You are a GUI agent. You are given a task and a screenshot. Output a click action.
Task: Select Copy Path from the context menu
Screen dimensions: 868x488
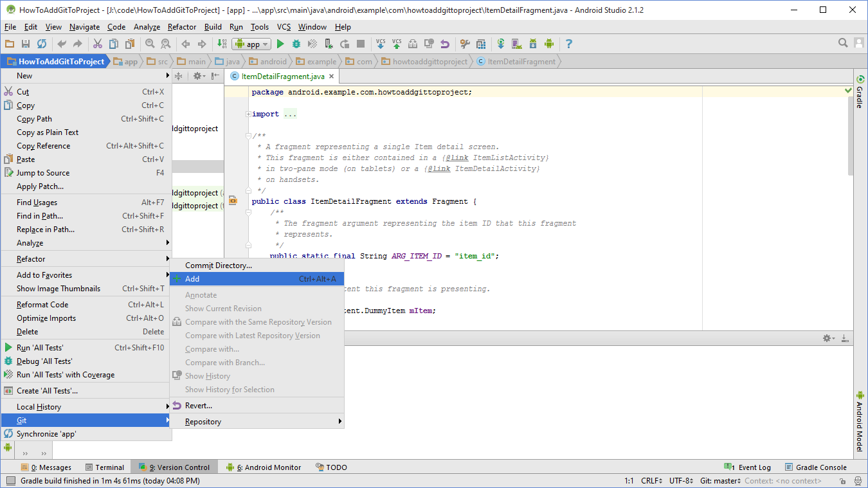pos(86,119)
